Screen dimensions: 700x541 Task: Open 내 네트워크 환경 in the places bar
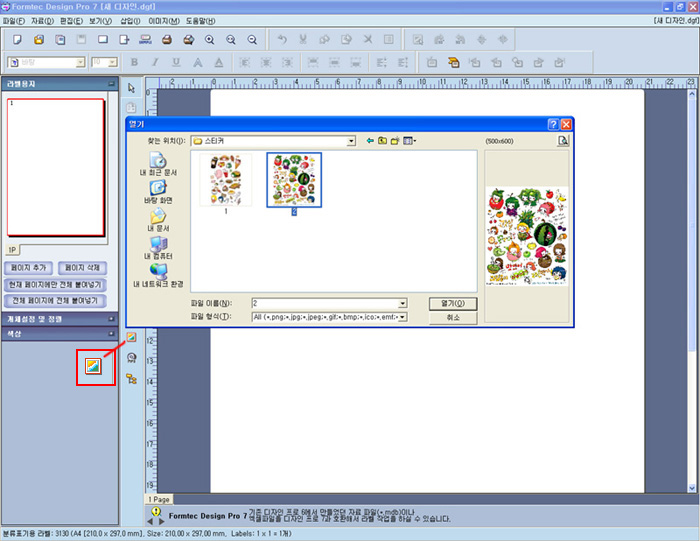[x=158, y=275]
